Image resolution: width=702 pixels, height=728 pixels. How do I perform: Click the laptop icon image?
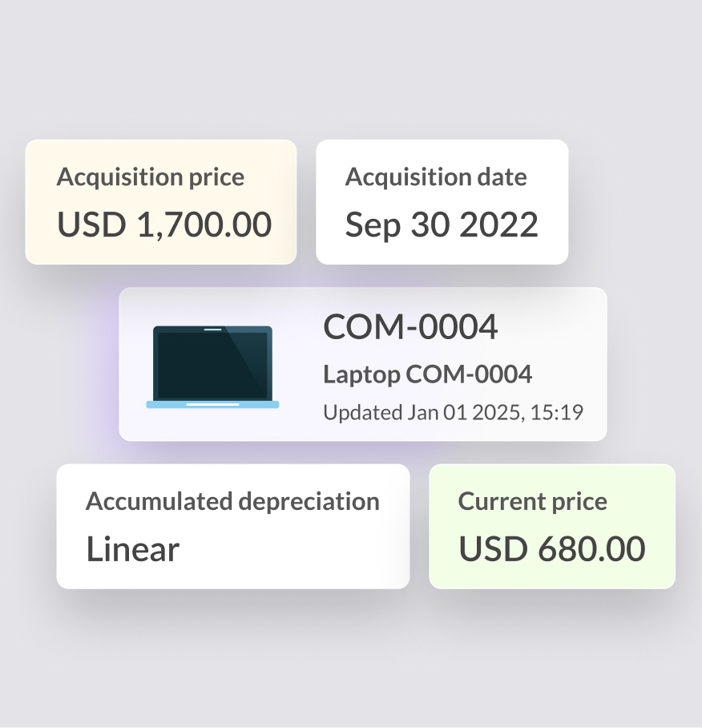[212, 366]
